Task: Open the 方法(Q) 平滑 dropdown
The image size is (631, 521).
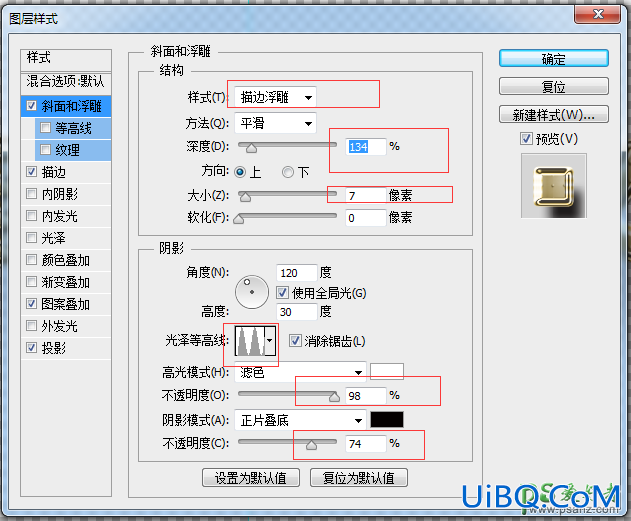Action: pyautogui.click(x=275, y=123)
